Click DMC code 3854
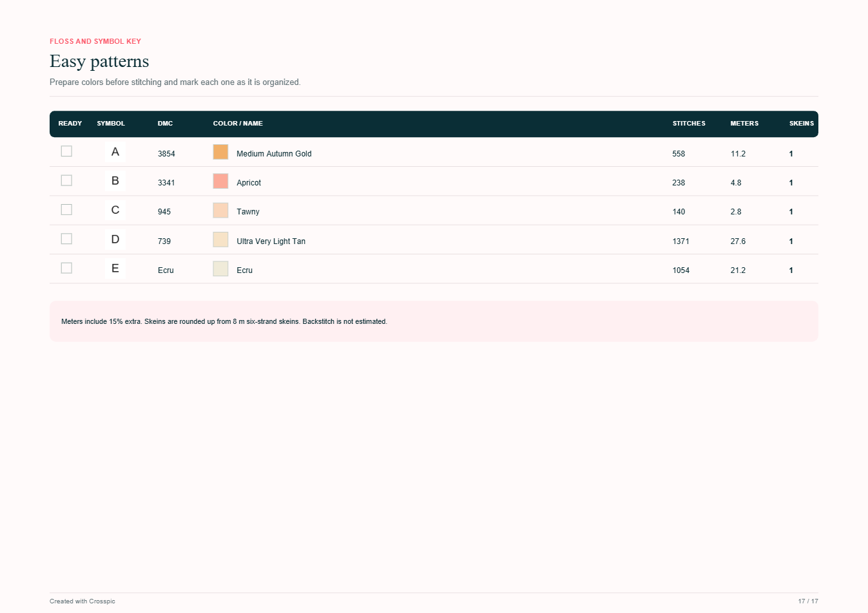 click(x=166, y=154)
